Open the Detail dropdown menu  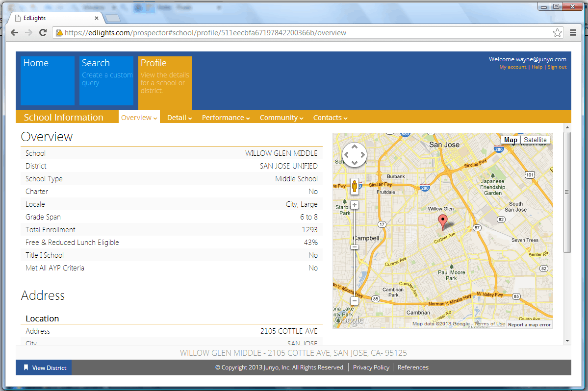179,118
